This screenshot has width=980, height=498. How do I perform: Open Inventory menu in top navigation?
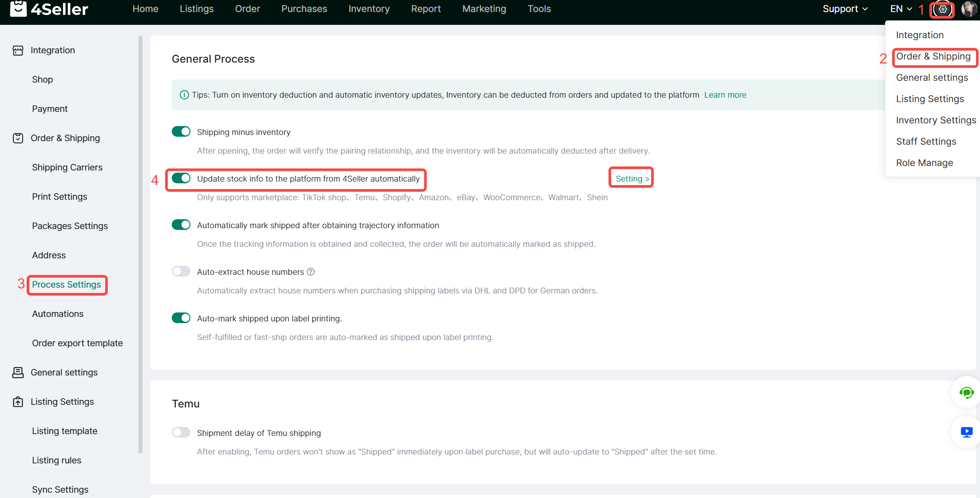tap(369, 9)
